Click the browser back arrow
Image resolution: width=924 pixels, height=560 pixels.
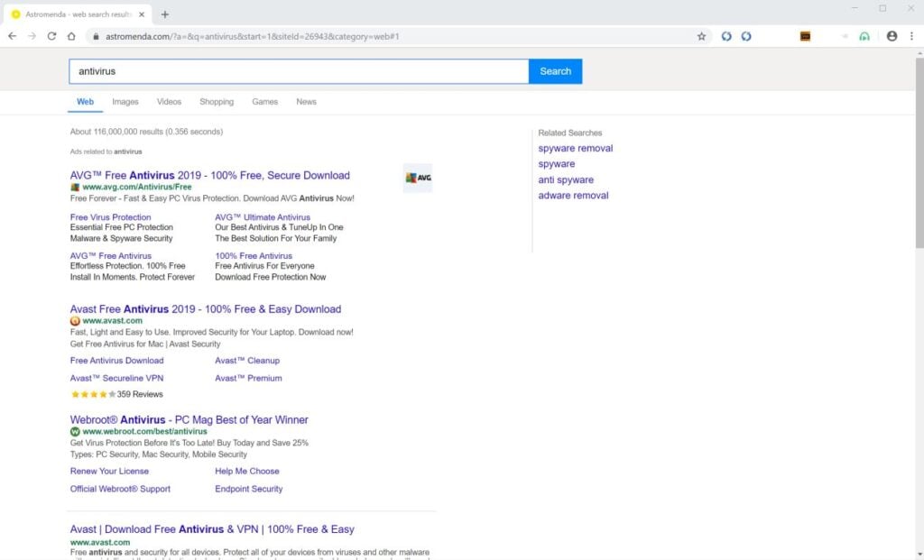click(x=13, y=36)
